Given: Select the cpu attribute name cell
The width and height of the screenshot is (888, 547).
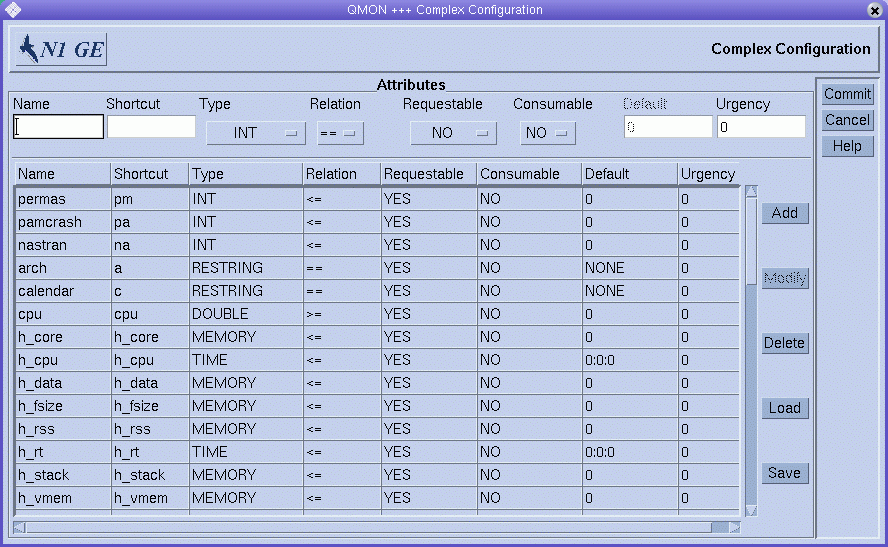Looking at the screenshot, I should pos(63,314).
